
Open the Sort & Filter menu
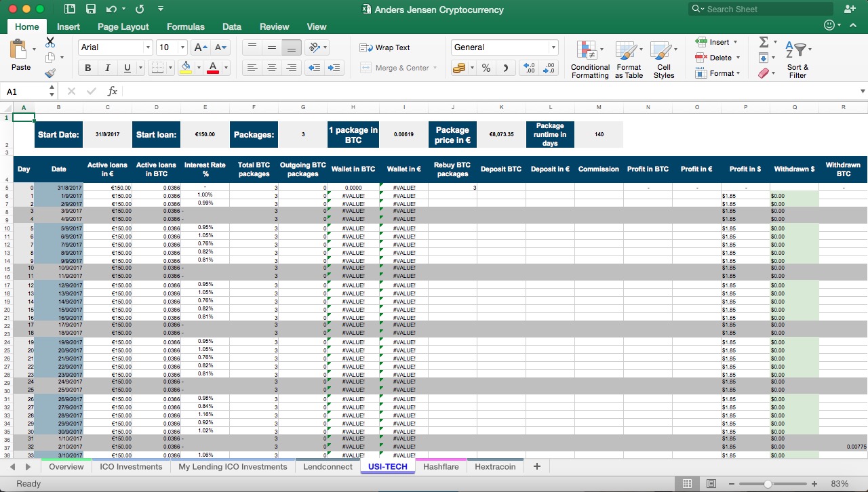(x=797, y=60)
